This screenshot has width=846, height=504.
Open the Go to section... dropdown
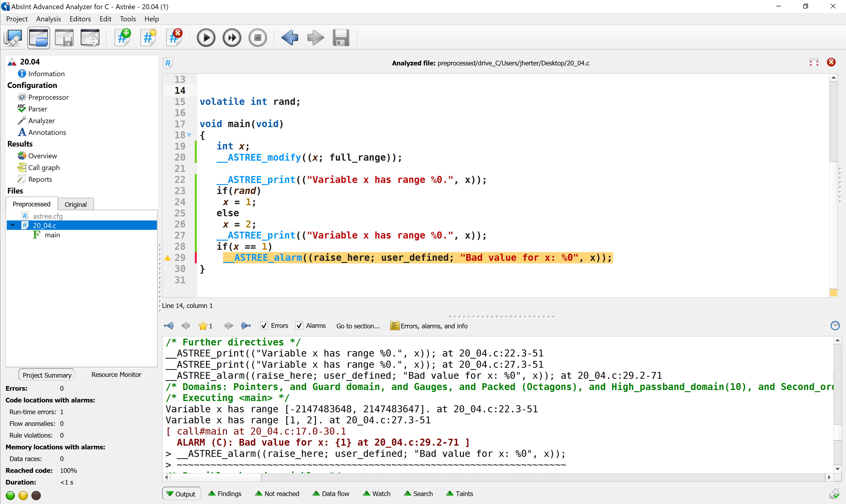[358, 326]
